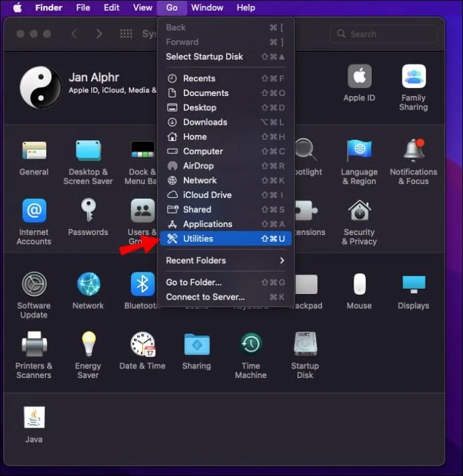
Task: Open the Finder menu
Action: point(48,7)
